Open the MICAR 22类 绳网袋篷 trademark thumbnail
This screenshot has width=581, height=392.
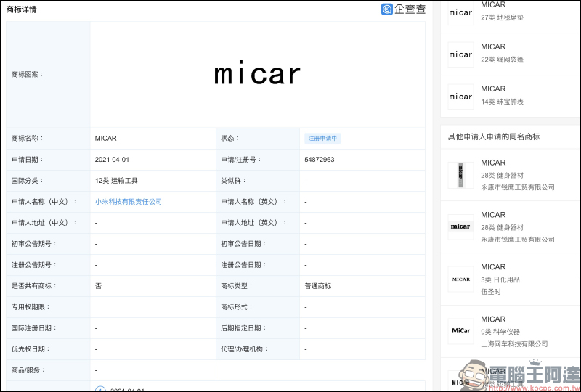[x=460, y=54]
